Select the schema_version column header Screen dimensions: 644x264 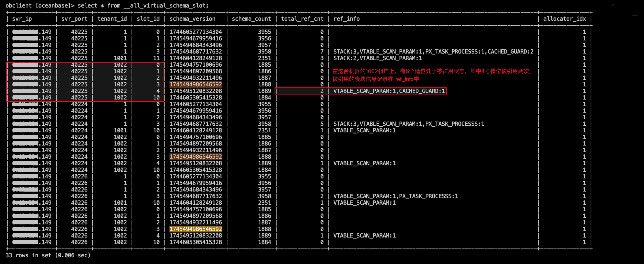pyautogui.click(x=192, y=19)
